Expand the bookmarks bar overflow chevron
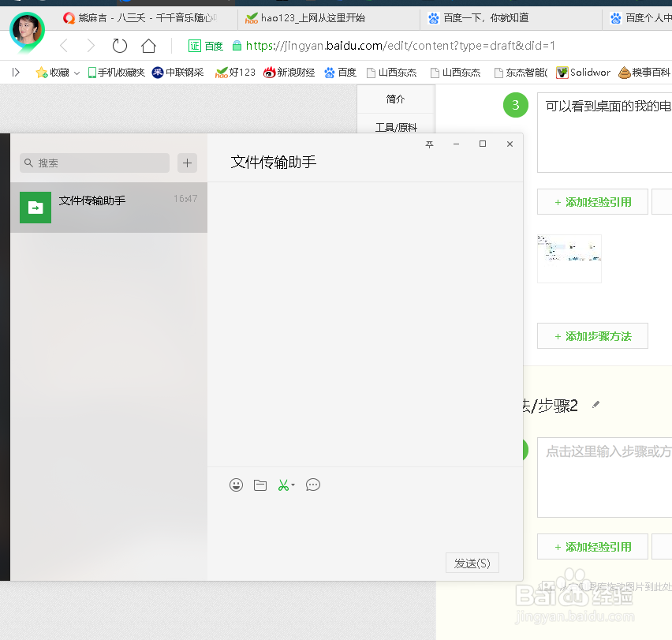This screenshot has height=640, width=672. coord(15,72)
